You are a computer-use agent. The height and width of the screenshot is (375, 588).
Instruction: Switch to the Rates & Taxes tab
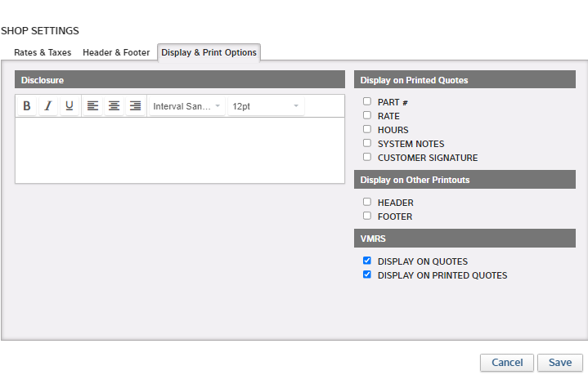[43, 52]
